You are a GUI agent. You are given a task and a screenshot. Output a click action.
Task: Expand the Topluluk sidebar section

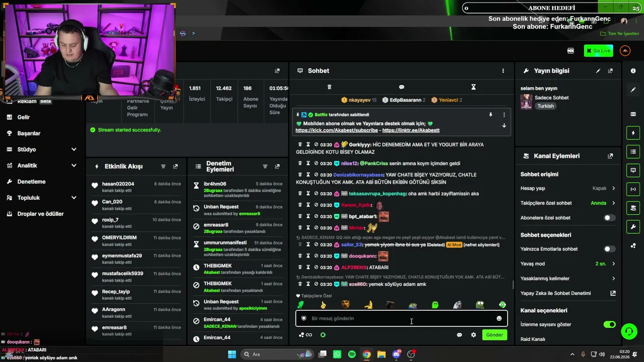tap(74, 198)
